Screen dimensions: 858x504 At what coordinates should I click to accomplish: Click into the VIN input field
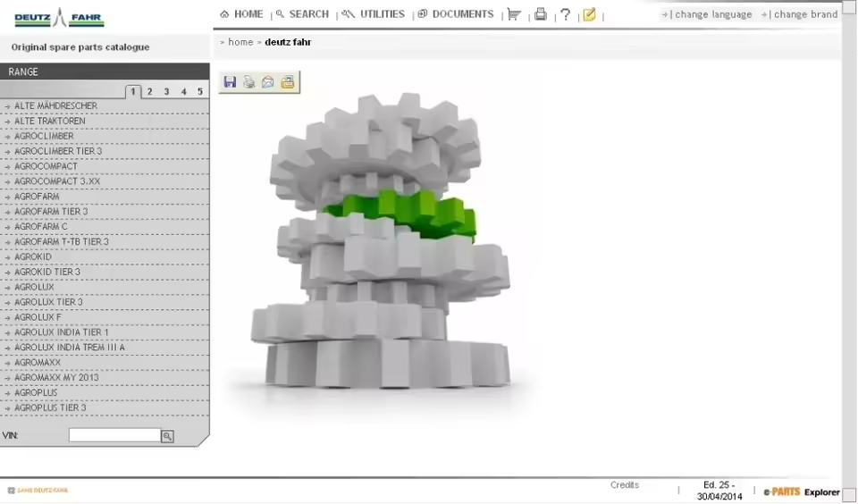coord(114,435)
